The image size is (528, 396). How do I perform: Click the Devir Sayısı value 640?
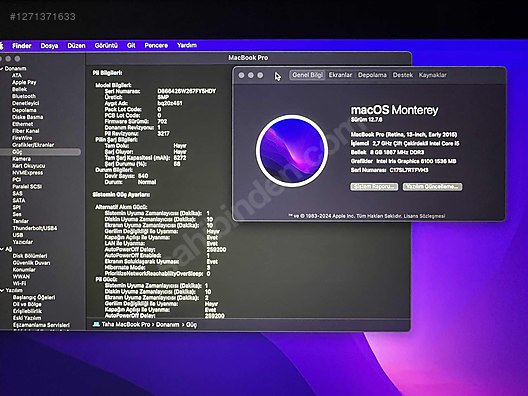(143, 176)
